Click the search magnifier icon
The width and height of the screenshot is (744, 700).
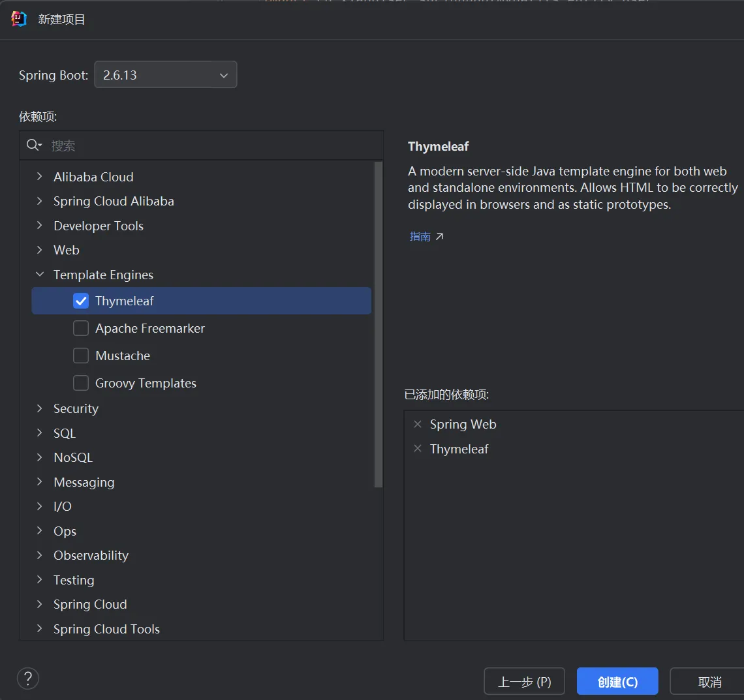coord(33,145)
